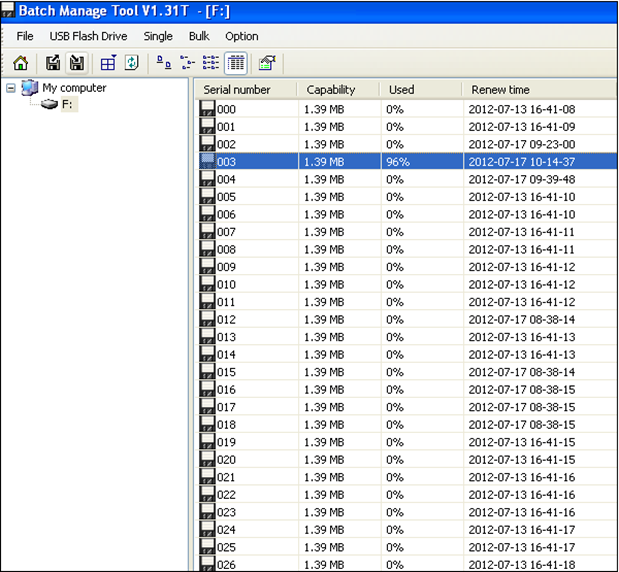Click the 0% used value in row 007

point(395,232)
